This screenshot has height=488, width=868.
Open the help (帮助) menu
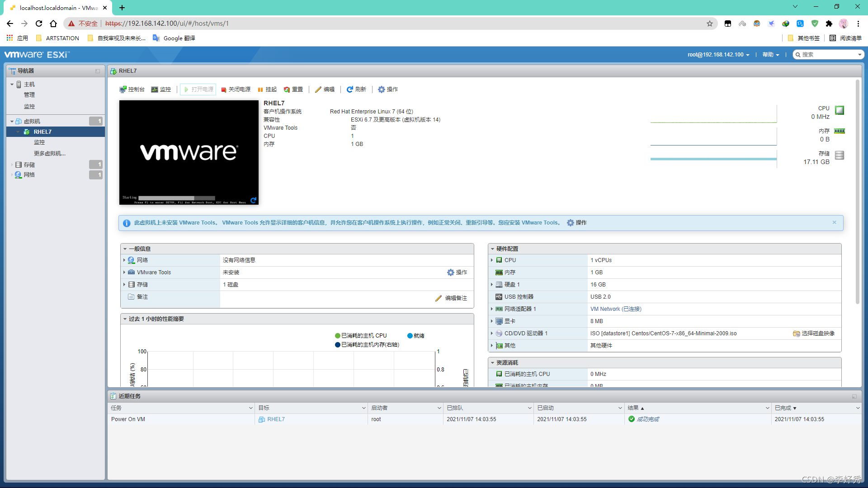pyautogui.click(x=770, y=55)
